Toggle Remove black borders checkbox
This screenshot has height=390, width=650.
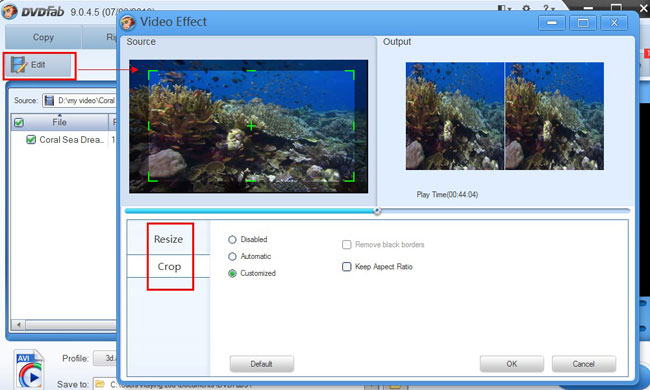[x=347, y=245]
